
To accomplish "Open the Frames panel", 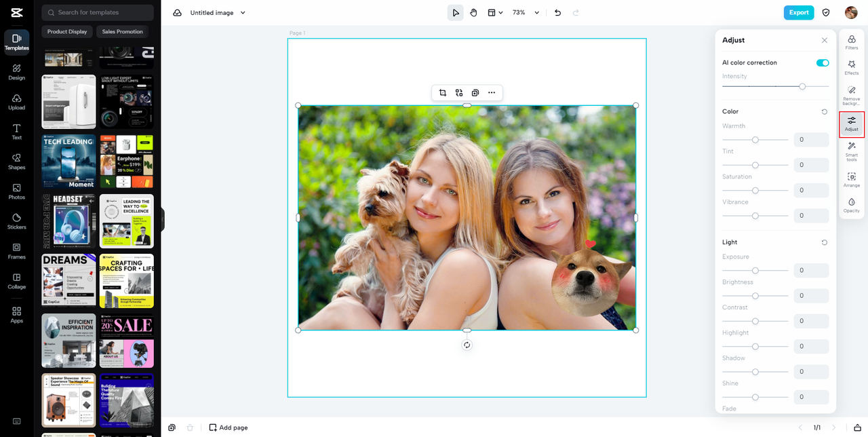I will (x=16, y=251).
